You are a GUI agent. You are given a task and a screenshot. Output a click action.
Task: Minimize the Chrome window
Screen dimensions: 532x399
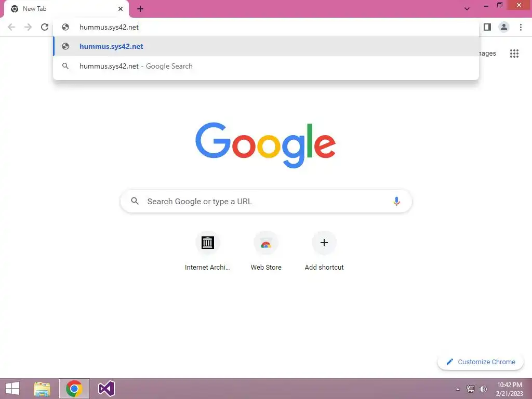pyautogui.click(x=486, y=5)
